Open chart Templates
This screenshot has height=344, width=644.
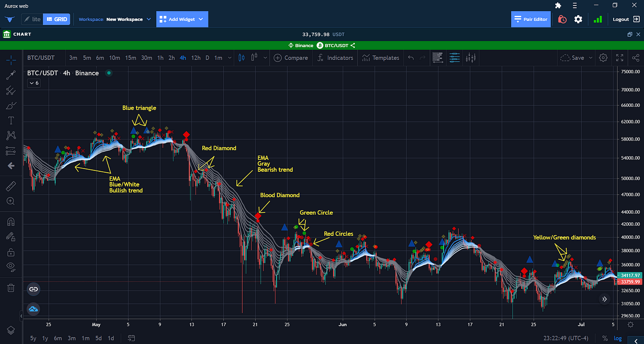(x=380, y=58)
